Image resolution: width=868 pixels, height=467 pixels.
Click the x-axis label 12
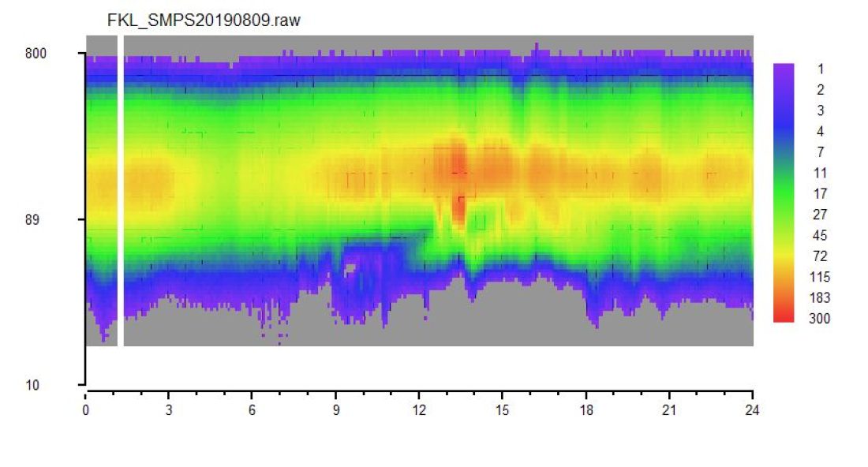419,410
